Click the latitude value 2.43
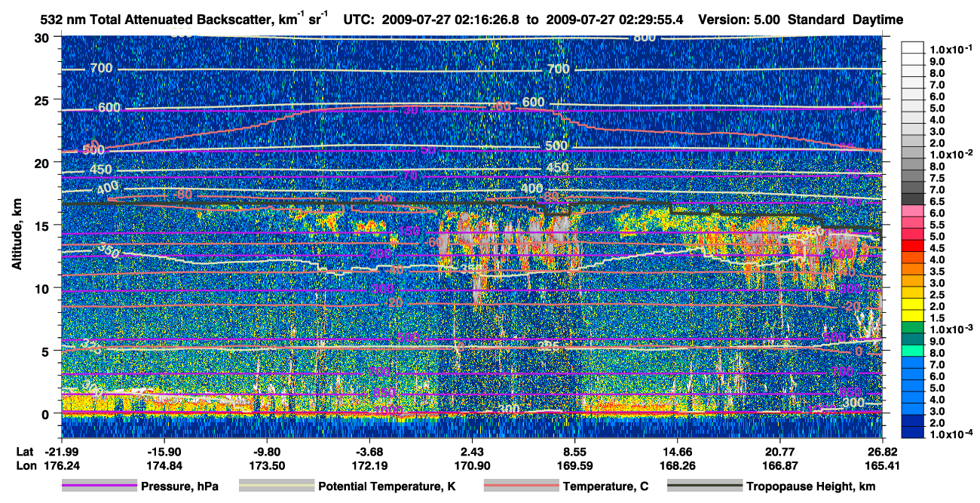980x503 pixels. point(473,450)
